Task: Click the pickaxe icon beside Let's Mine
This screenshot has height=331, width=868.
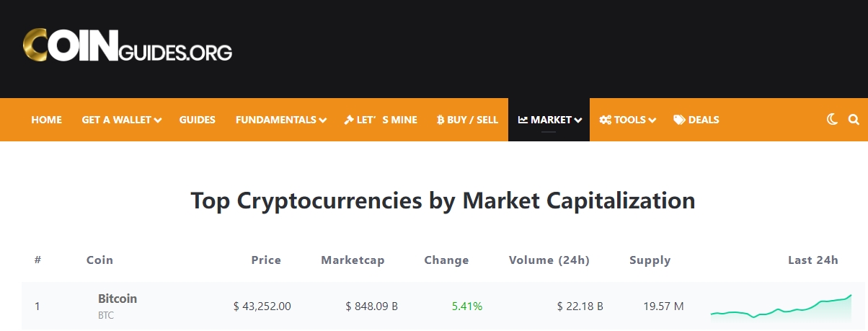Action: [349, 120]
